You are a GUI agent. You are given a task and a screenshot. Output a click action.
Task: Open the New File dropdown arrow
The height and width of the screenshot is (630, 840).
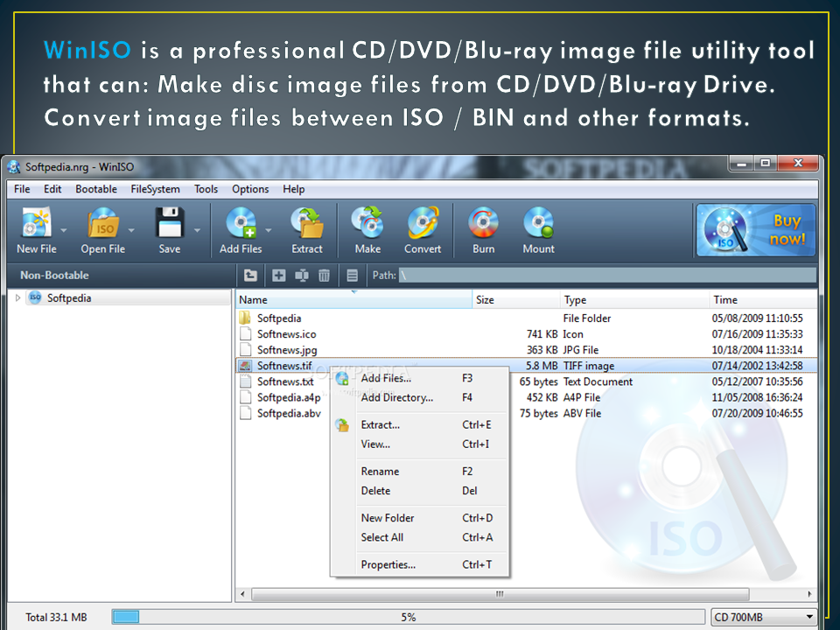[x=64, y=230]
